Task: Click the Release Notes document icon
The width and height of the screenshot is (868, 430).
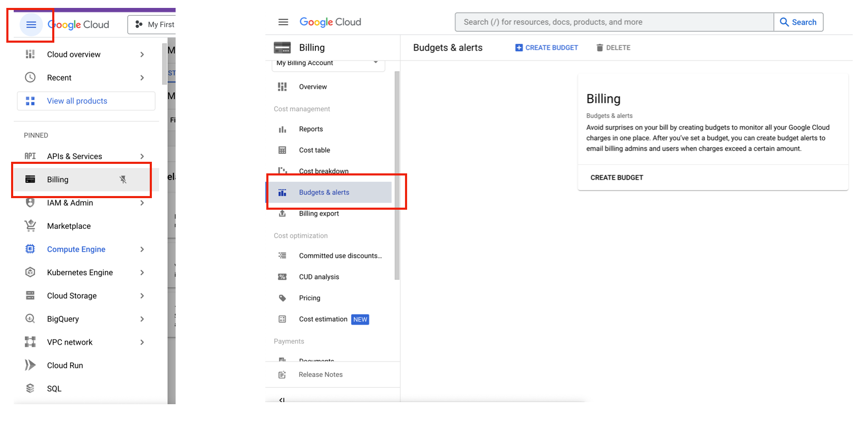Action: point(283,375)
